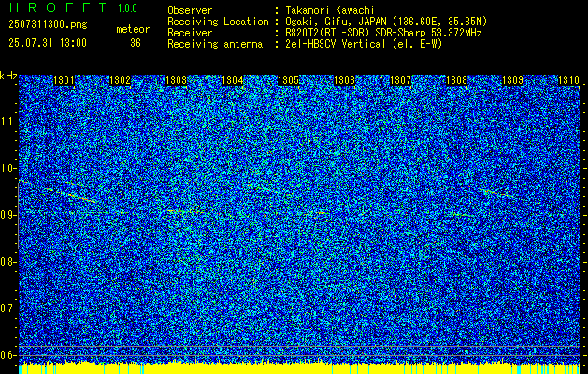Screen dimensions: 588x374
Task: Click the Receiving Location label
Action: click(x=218, y=22)
